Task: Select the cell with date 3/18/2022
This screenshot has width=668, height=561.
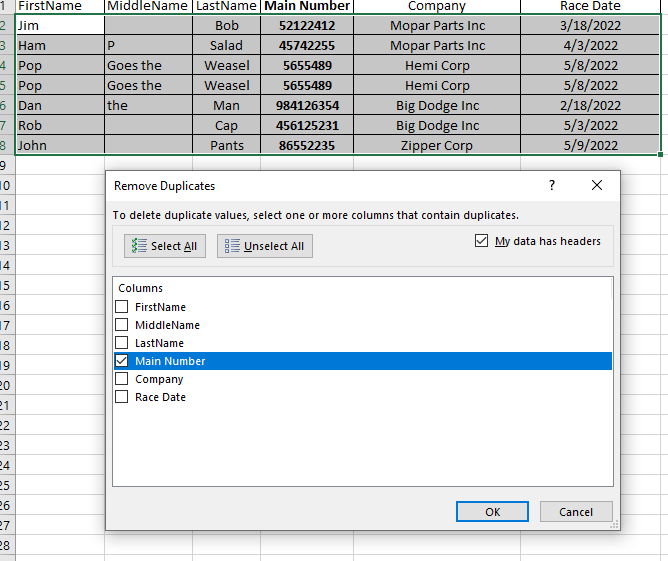Action: click(590, 25)
